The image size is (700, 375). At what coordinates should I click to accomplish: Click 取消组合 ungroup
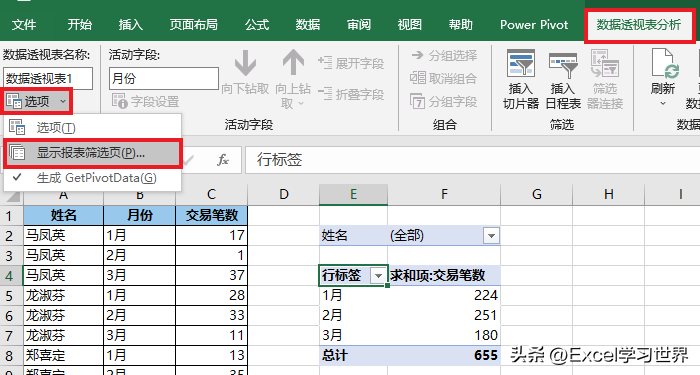point(444,78)
